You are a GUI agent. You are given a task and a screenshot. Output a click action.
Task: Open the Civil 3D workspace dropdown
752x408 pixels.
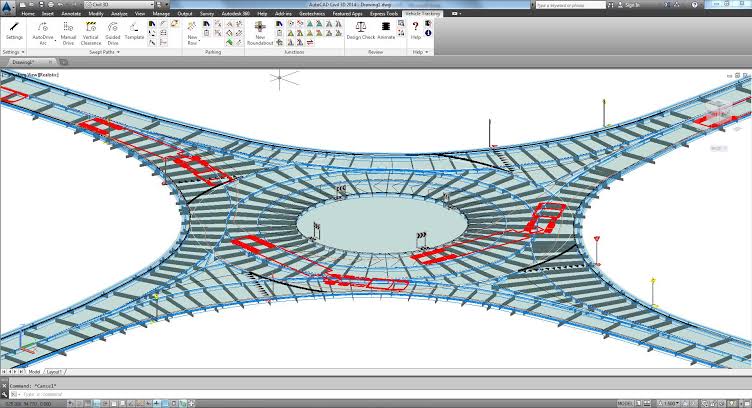pos(119,5)
